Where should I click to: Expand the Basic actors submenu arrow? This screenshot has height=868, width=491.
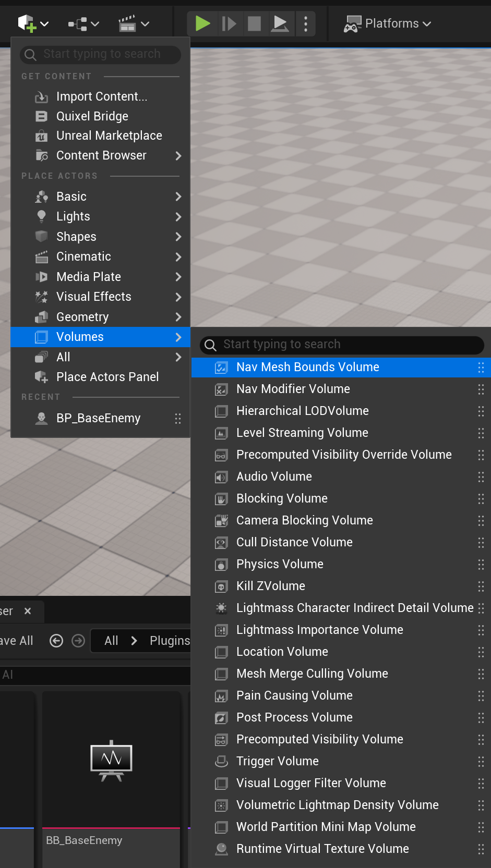click(x=178, y=197)
